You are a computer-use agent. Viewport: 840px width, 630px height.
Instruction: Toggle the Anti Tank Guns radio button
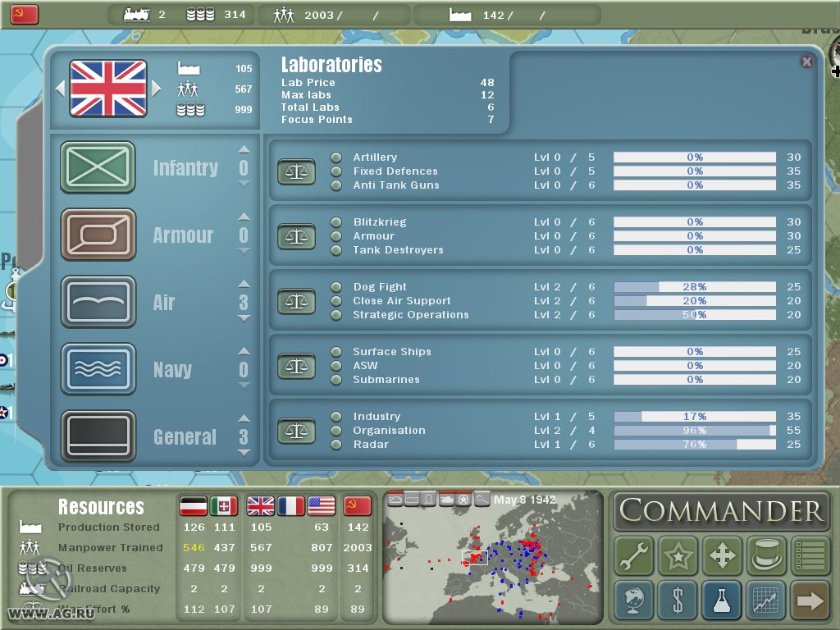336,185
